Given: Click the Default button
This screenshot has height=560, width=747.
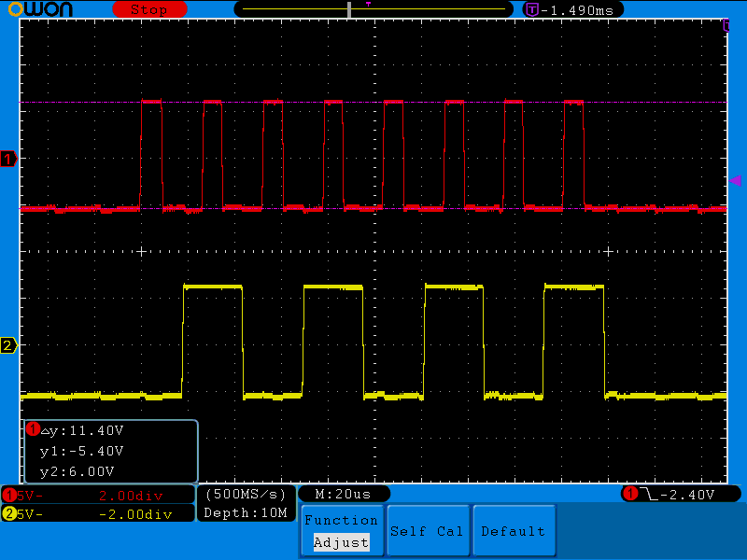Looking at the screenshot, I should point(514,531).
